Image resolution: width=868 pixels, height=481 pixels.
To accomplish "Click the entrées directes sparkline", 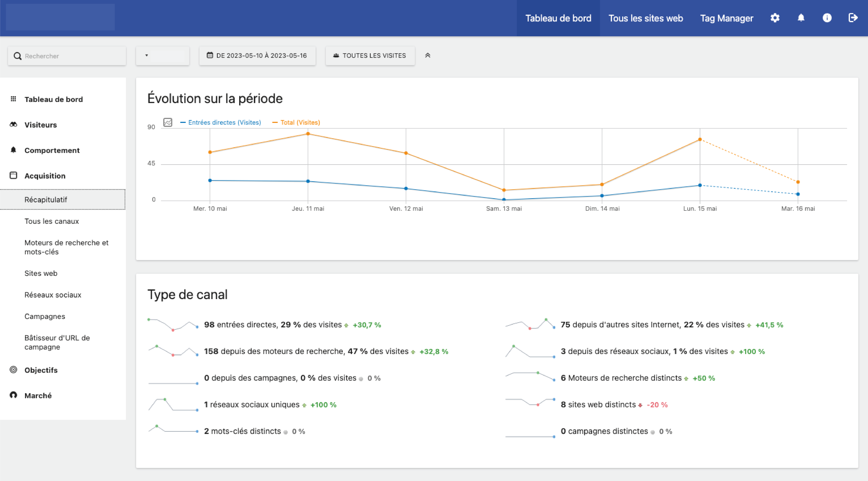I will (173, 325).
